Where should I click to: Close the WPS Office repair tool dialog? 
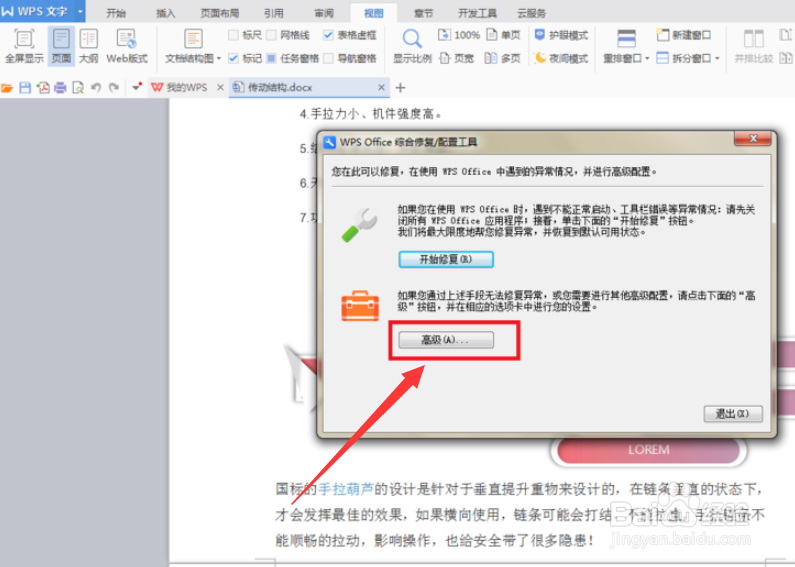point(753,138)
